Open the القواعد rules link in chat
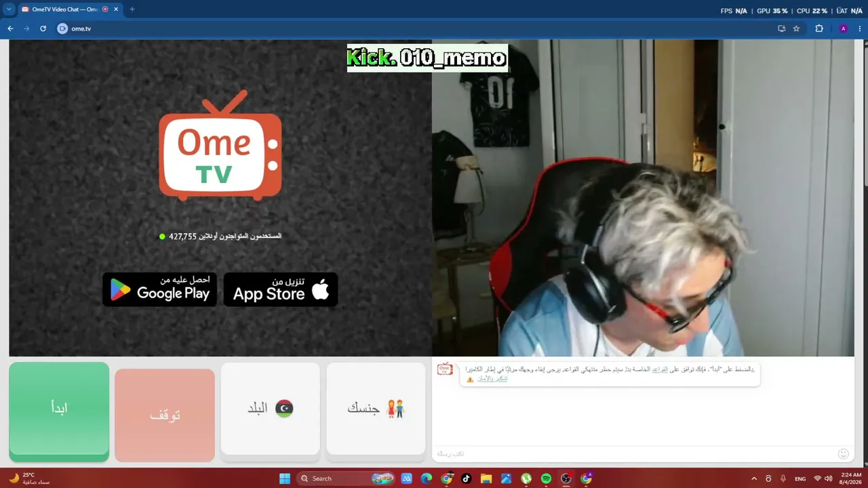The height and width of the screenshot is (488, 868). [660, 370]
